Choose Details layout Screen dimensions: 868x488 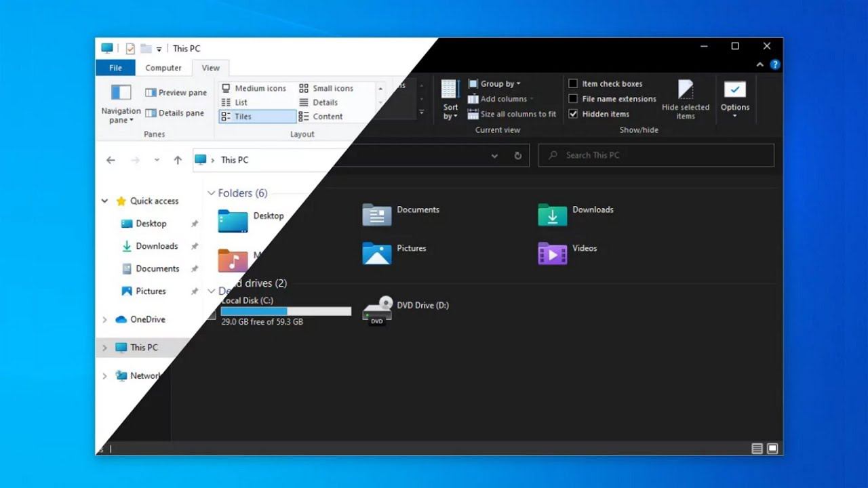pos(319,102)
